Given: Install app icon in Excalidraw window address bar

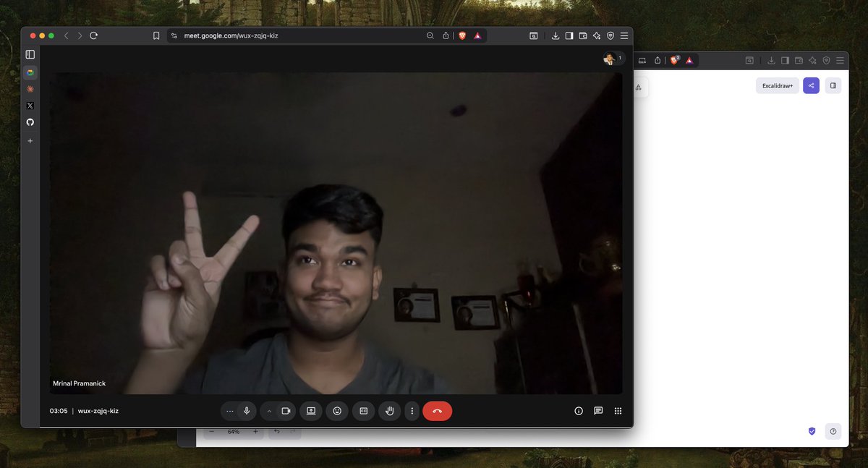Looking at the screenshot, I should pos(642,61).
